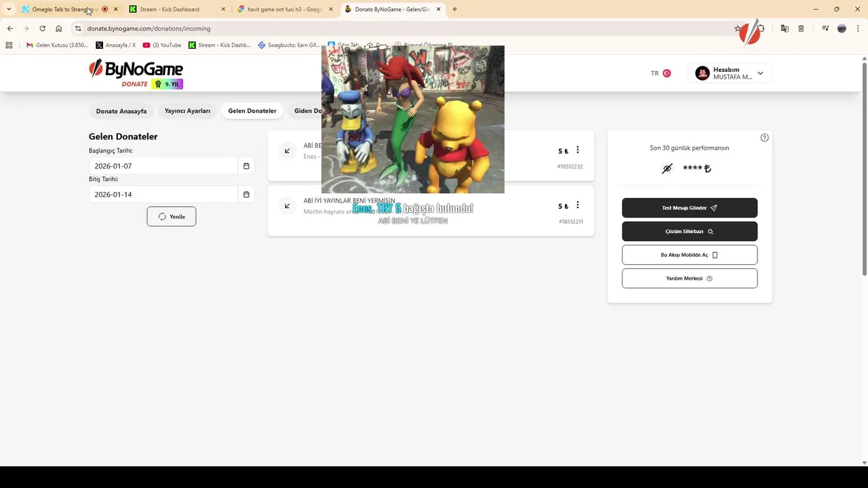Reveal hidden earnings with the eye icon

pyautogui.click(x=667, y=169)
